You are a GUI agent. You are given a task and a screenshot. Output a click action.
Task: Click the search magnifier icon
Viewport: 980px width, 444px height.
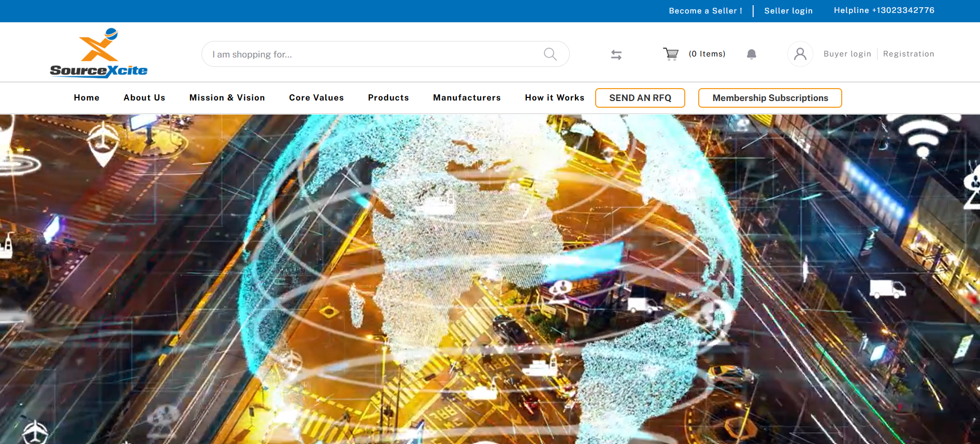point(550,54)
